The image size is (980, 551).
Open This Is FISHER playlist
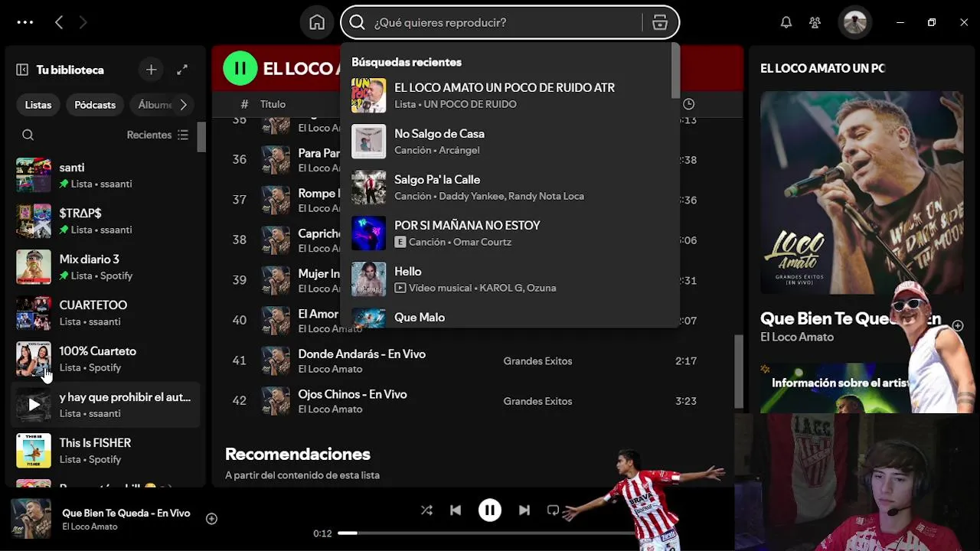(106, 451)
